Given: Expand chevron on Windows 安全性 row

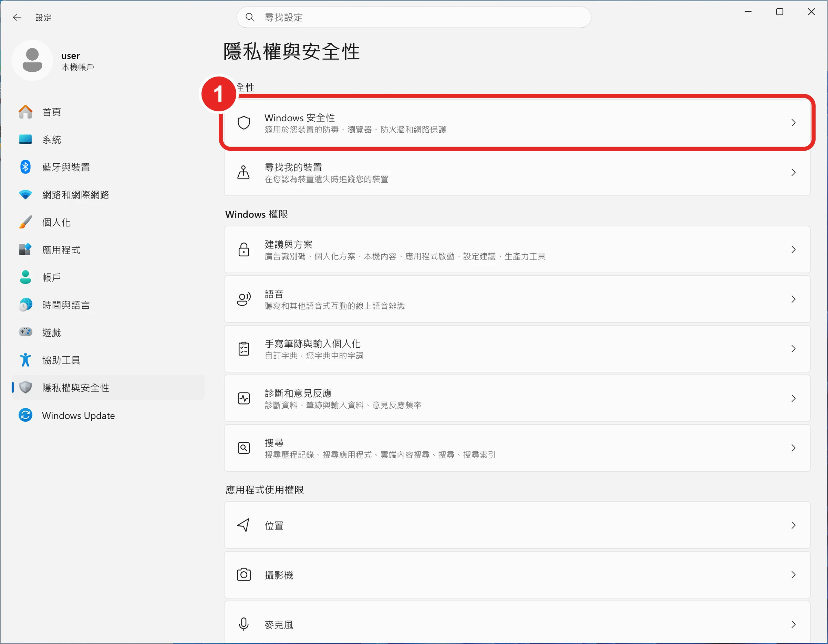Looking at the screenshot, I should (x=794, y=123).
